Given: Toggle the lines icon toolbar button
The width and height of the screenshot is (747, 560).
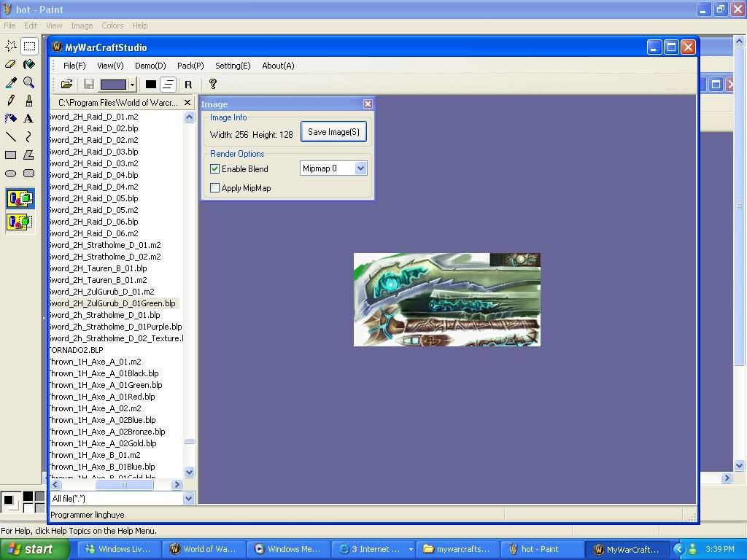Looking at the screenshot, I should tap(169, 85).
